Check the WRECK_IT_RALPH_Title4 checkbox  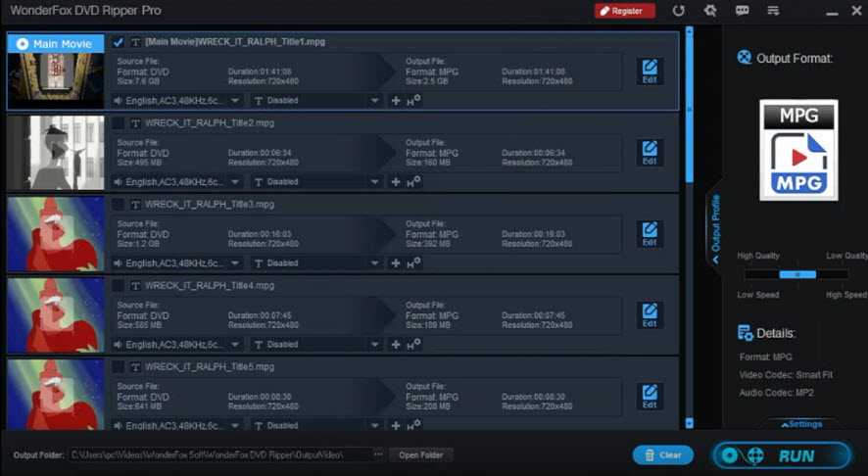pos(118,286)
